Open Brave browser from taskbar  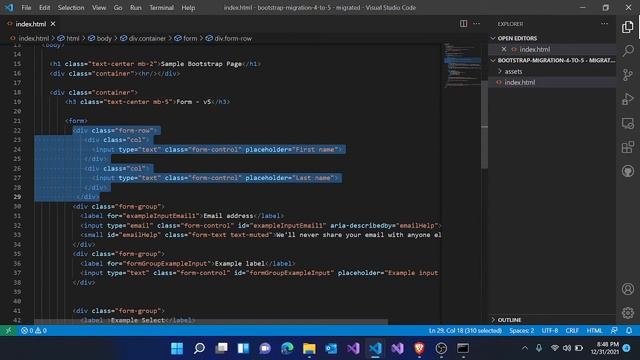click(419, 348)
